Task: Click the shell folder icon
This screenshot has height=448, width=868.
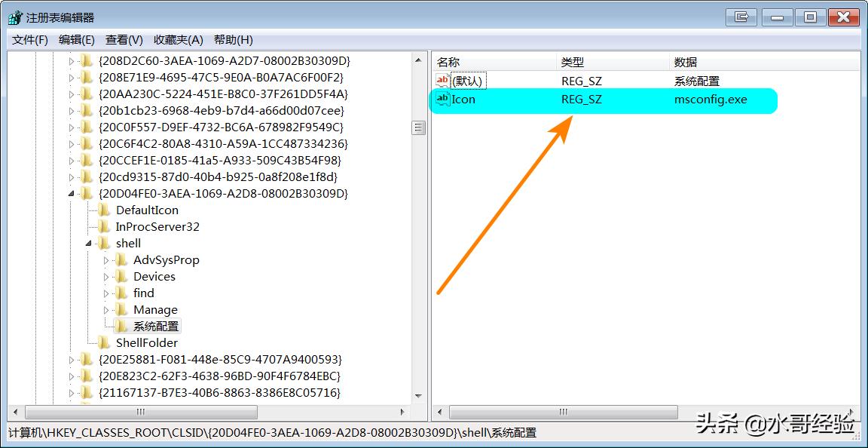Action: [x=104, y=244]
